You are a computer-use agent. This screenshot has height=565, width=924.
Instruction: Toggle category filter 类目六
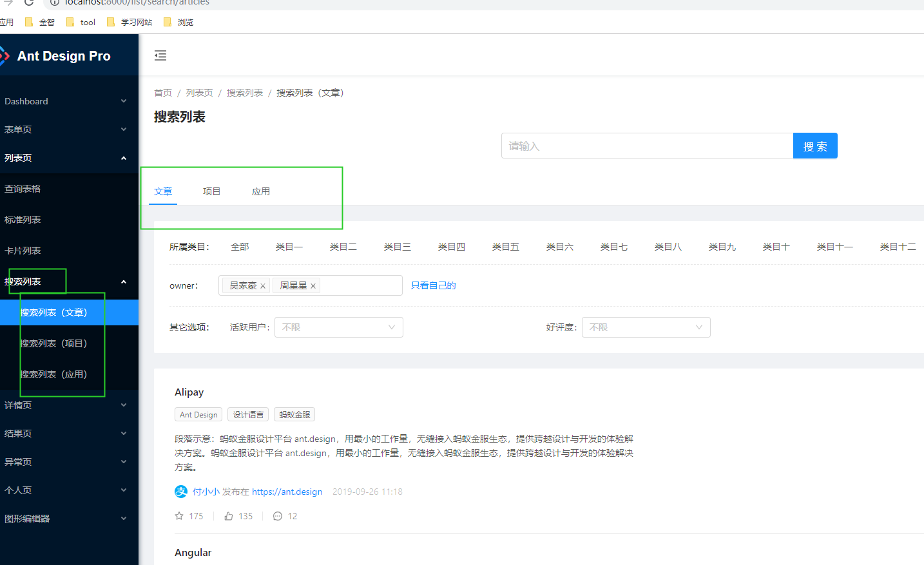pos(560,247)
